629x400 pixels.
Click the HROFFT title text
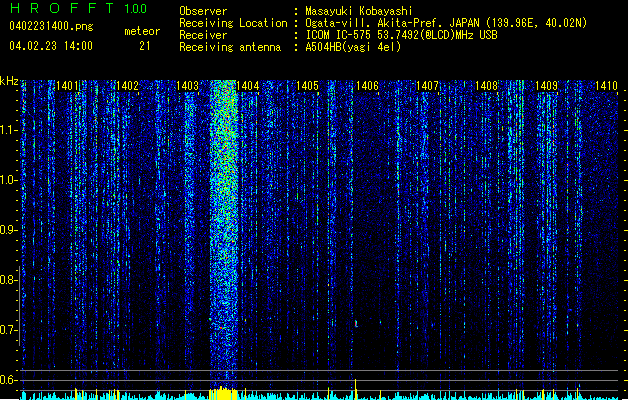[x=63, y=8]
